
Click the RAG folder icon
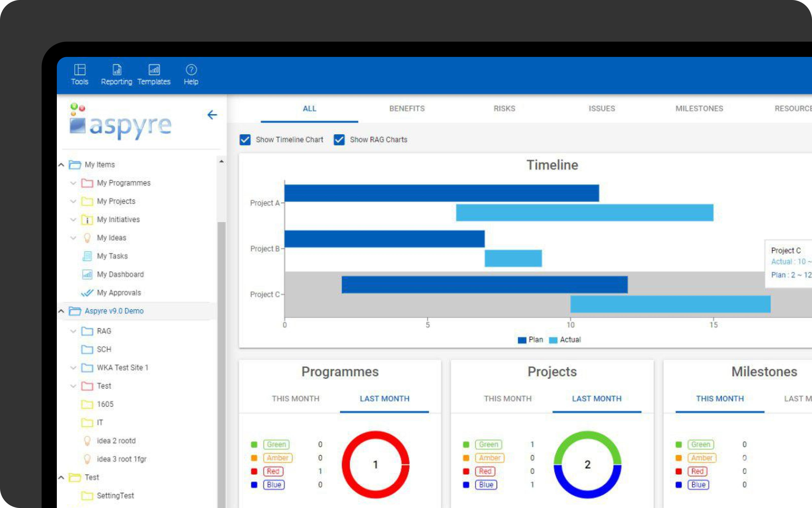tap(87, 331)
